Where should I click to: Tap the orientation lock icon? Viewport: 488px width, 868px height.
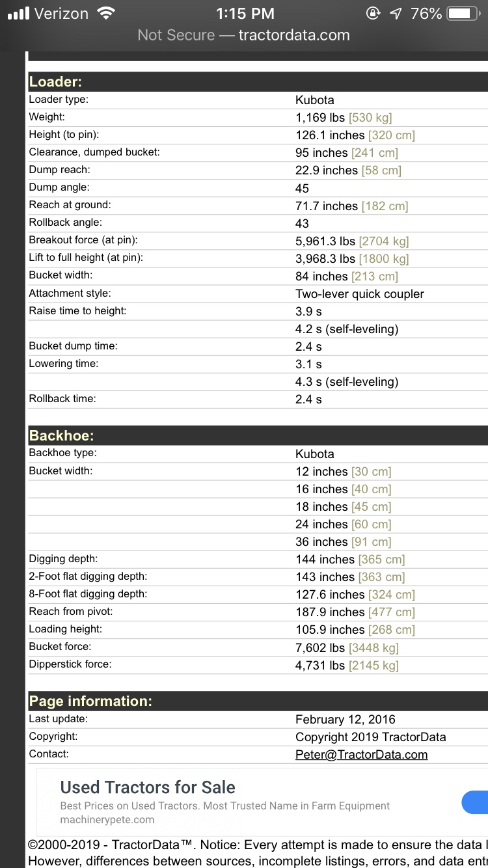[373, 14]
